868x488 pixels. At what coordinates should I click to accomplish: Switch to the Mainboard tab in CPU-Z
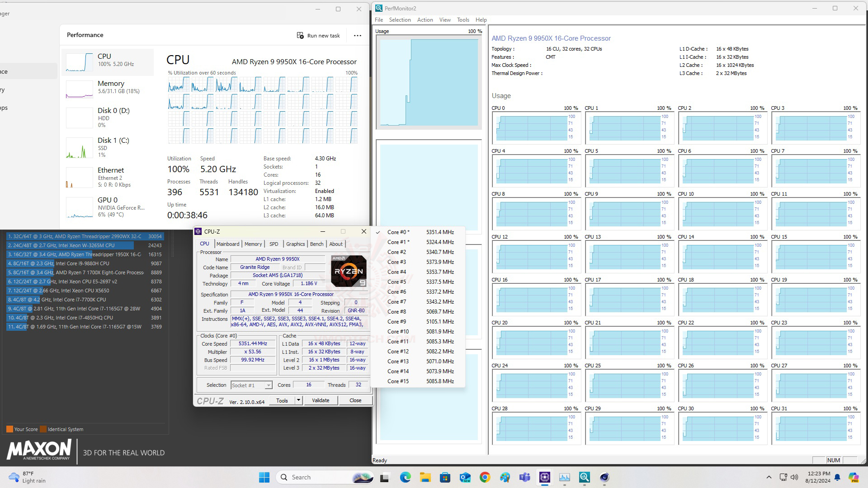click(227, 244)
